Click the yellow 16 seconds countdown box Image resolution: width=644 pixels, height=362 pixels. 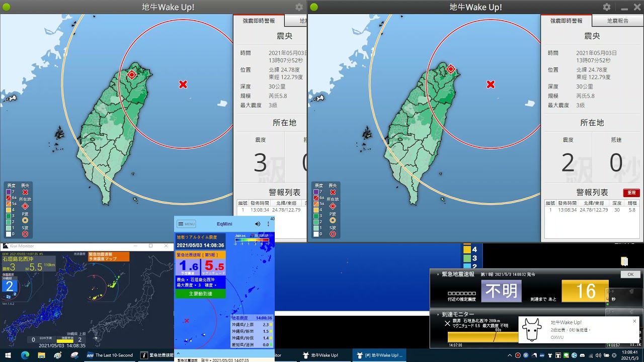point(585,291)
